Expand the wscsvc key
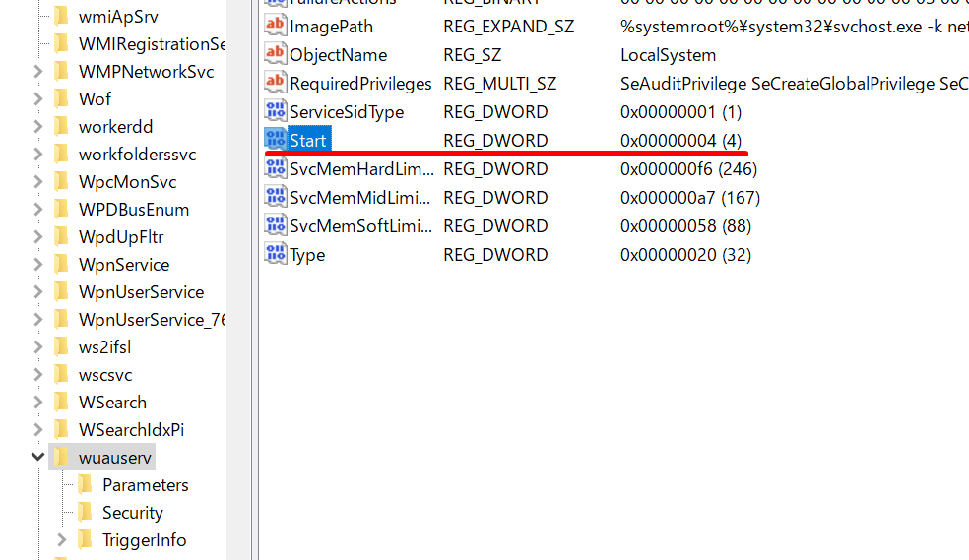969x560 pixels. point(38,375)
